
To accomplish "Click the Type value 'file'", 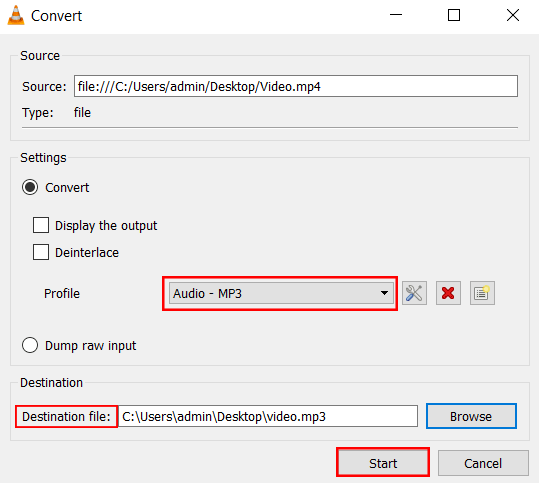I will pos(82,113).
